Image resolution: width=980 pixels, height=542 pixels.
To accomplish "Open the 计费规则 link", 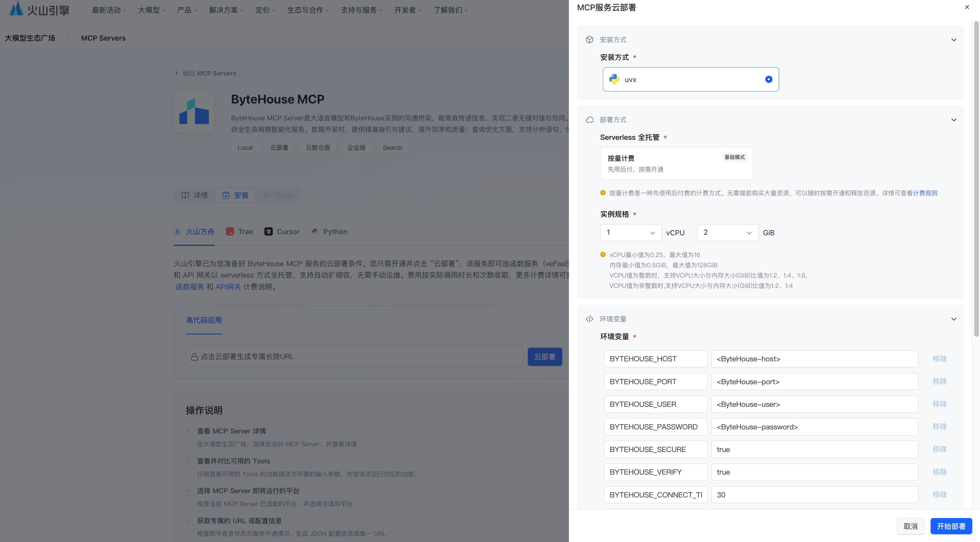I will pos(925,193).
